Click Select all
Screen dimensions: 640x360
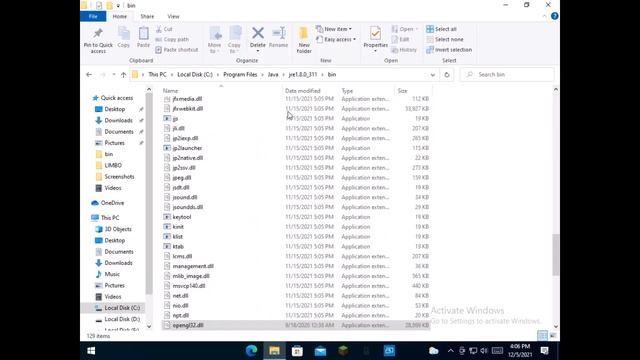441,29
